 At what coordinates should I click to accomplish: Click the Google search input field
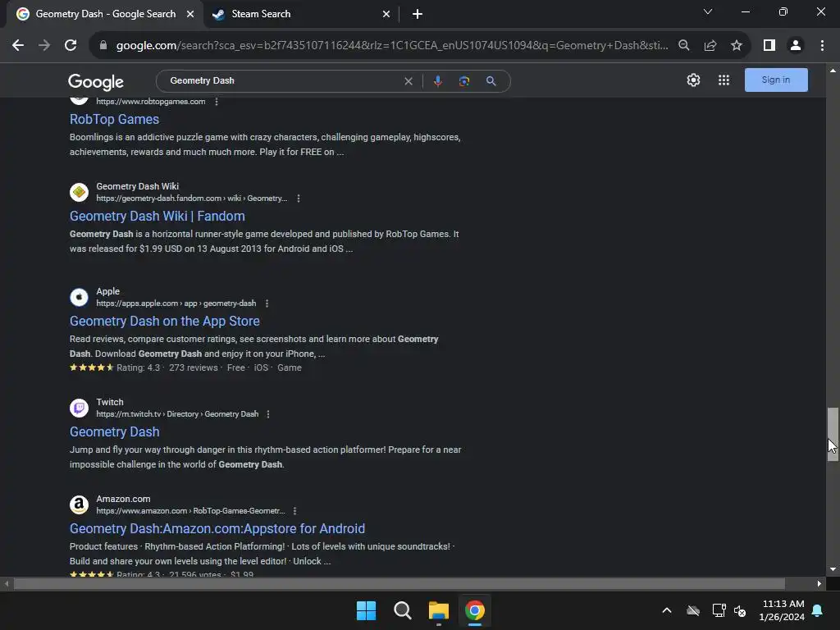coord(284,81)
